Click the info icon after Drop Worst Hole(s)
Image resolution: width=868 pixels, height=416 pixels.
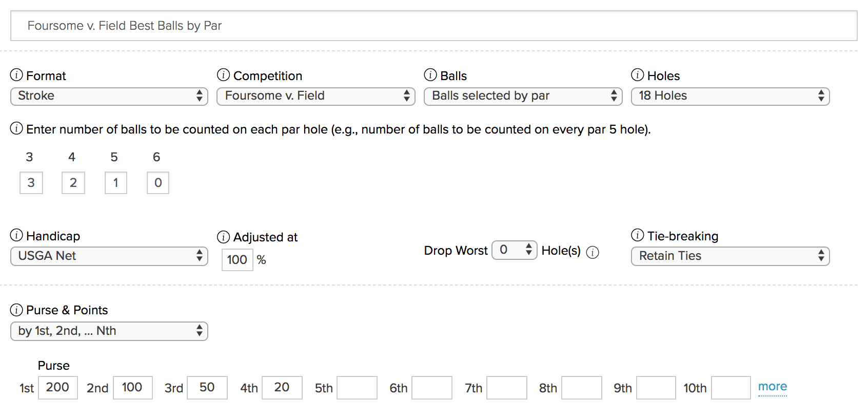pyautogui.click(x=594, y=252)
